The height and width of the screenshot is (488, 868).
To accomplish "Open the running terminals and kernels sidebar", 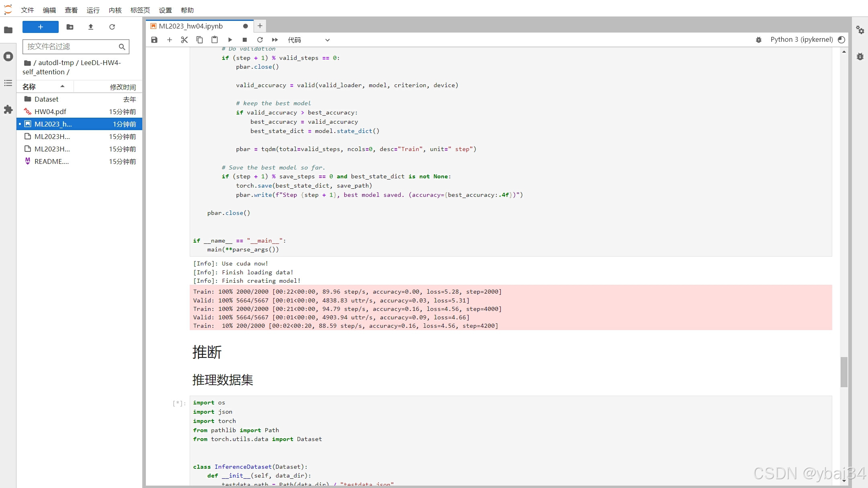I will click(x=8, y=57).
